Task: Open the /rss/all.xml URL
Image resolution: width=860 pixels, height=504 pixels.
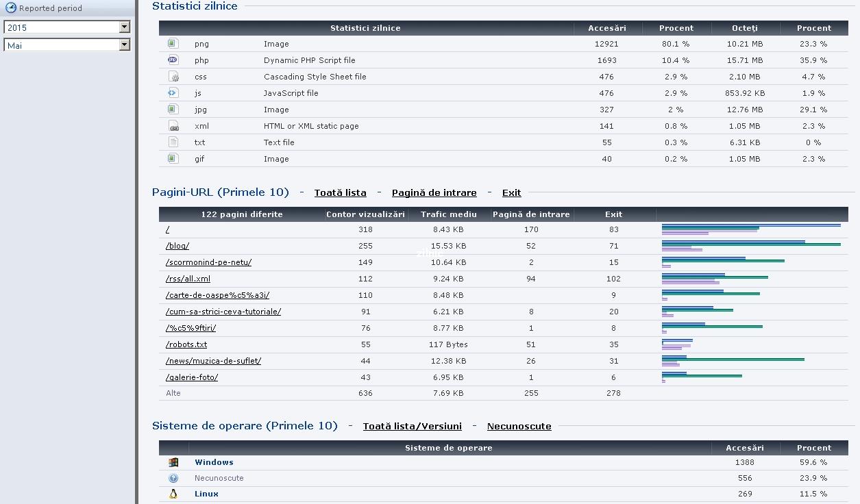Action: [x=188, y=279]
